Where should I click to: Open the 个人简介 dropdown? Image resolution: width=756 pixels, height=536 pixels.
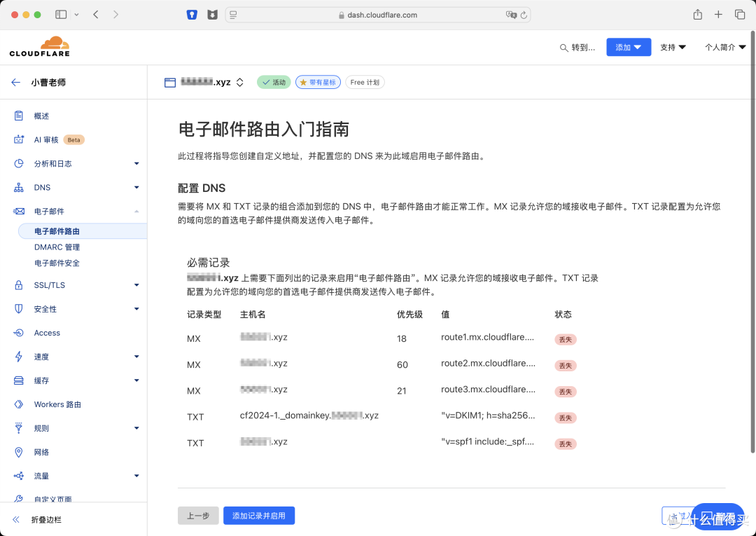click(724, 47)
